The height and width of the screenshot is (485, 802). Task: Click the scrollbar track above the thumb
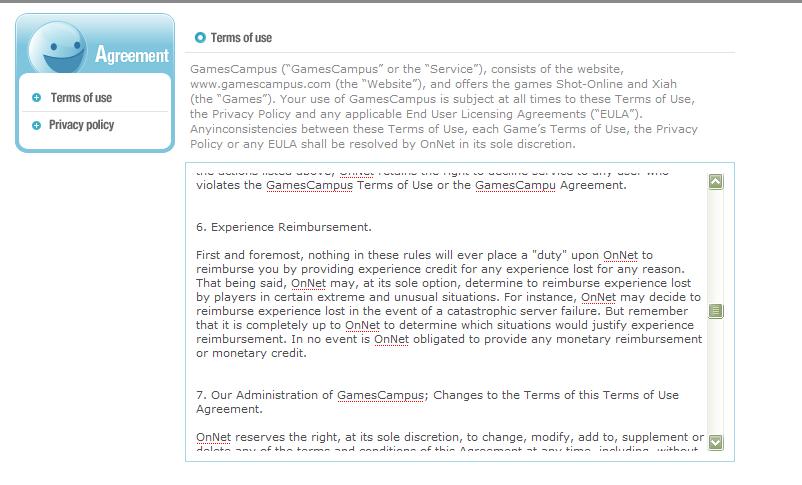tap(715, 245)
